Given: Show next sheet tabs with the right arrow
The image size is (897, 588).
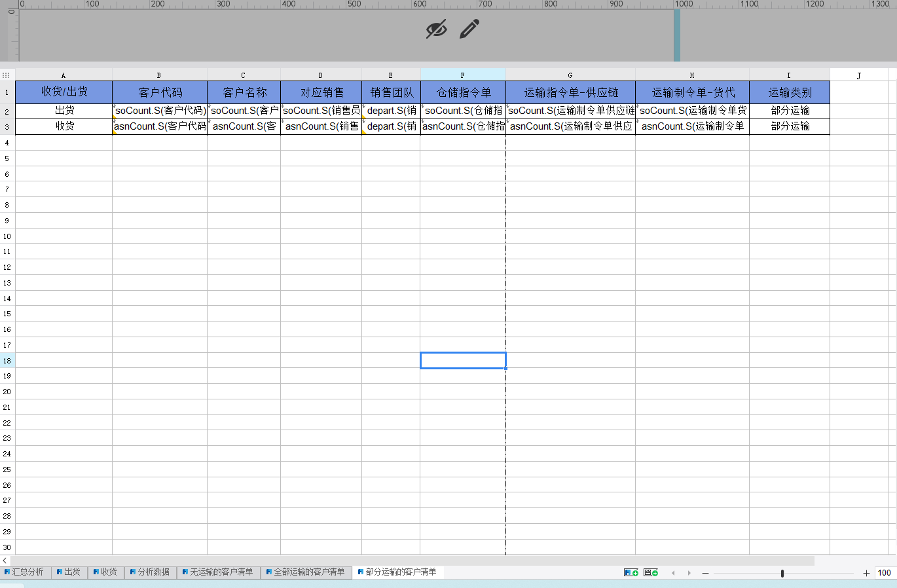Looking at the screenshot, I should [x=689, y=573].
